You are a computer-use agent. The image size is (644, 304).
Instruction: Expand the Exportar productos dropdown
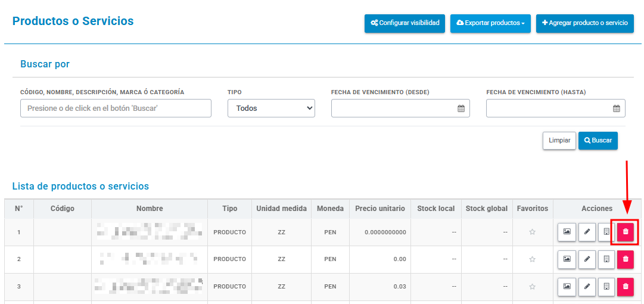pos(490,23)
